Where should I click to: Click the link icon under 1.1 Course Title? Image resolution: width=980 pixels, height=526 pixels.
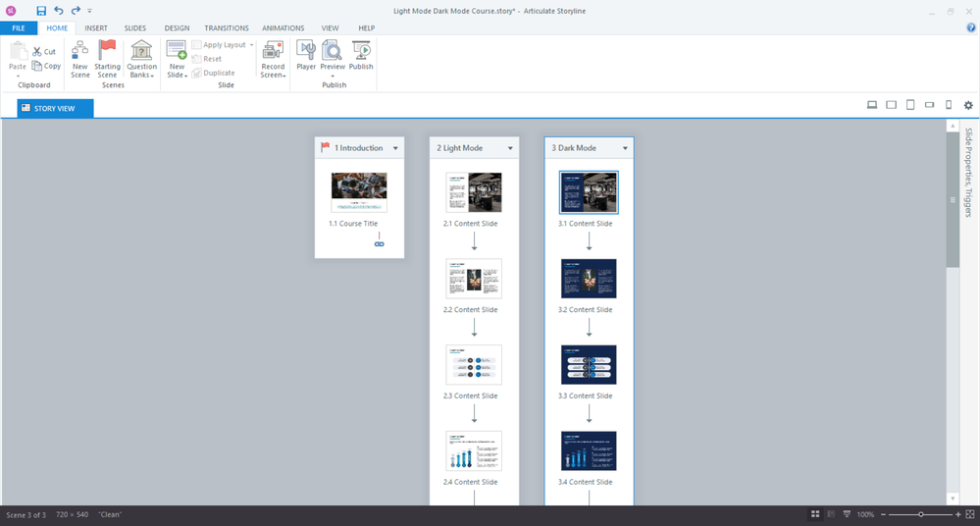[x=380, y=244]
